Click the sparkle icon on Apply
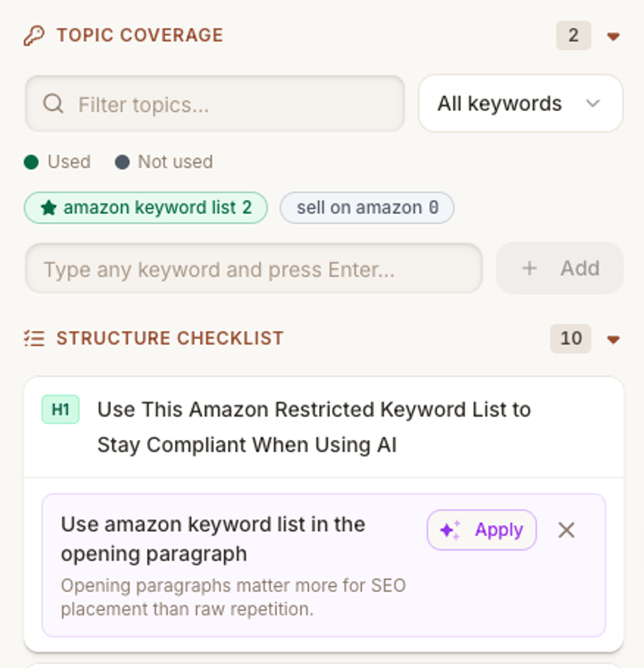 [450, 531]
